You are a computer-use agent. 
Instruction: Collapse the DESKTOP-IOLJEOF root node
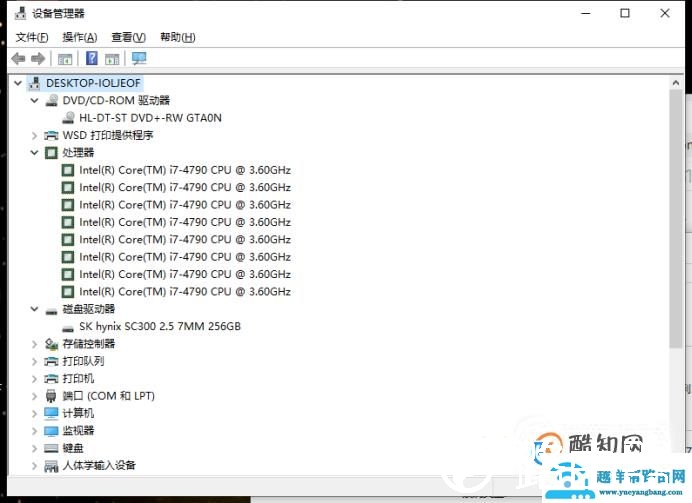(18, 83)
